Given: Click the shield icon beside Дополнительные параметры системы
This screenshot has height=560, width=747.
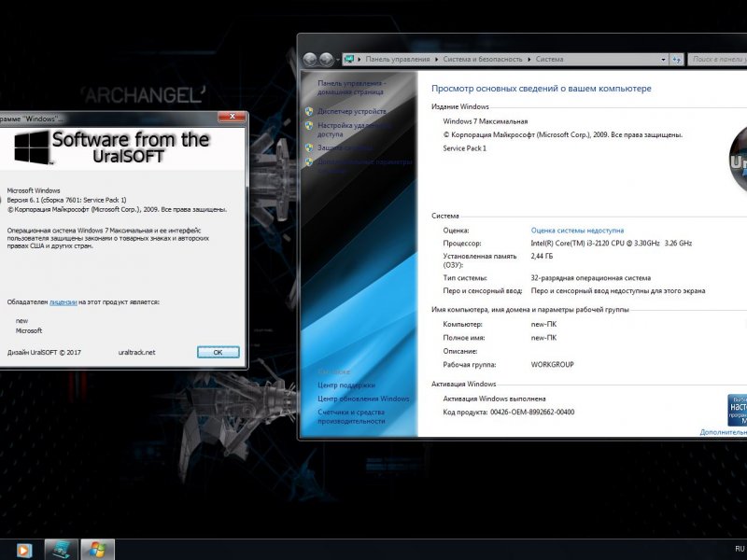Looking at the screenshot, I should [x=309, y=162].
